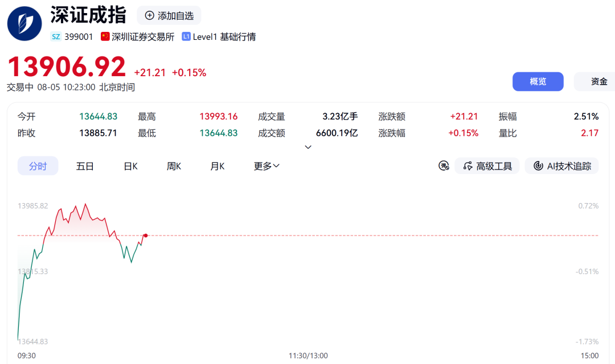Click the SZ market badge icon
Viewport: 615px width, 364px height.
[x=56, y=37]
